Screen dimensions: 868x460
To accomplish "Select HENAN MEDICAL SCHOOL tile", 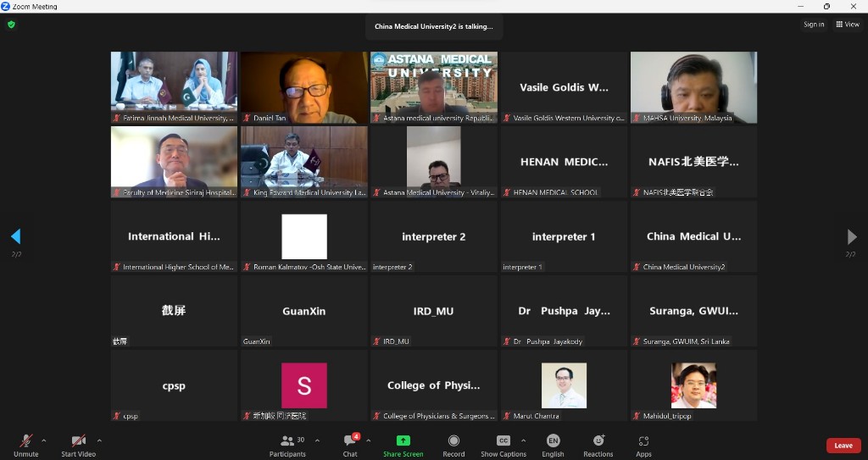I will click(564, 162).
